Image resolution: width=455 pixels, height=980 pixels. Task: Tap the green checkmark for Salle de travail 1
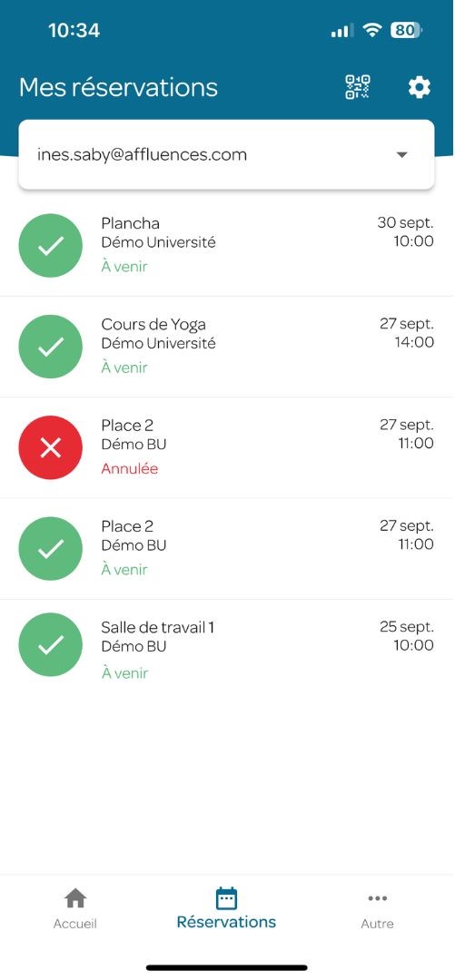(51, 644)
